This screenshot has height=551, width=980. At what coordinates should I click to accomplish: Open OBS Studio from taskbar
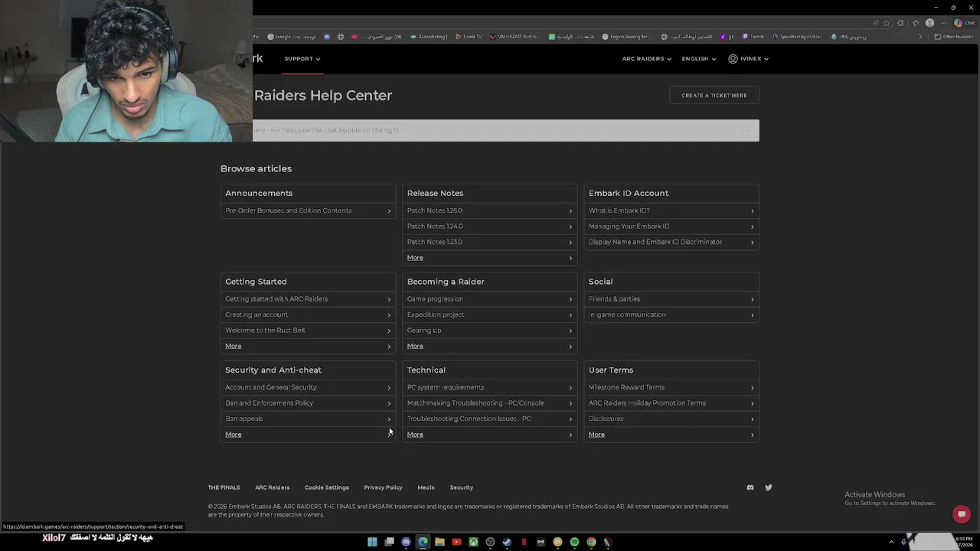coord(490,542)
